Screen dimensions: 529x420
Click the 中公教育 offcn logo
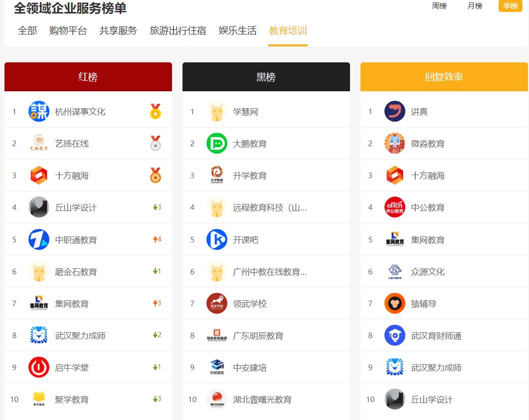(394, 208)
